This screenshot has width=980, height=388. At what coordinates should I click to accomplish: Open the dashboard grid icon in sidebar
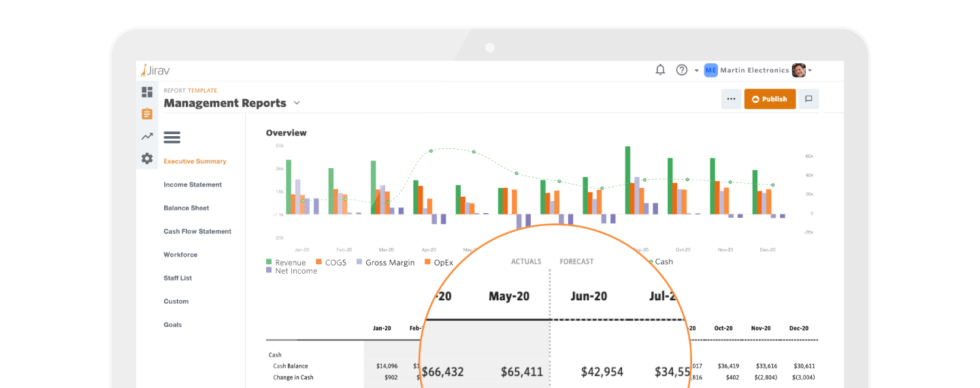point(147,92)
